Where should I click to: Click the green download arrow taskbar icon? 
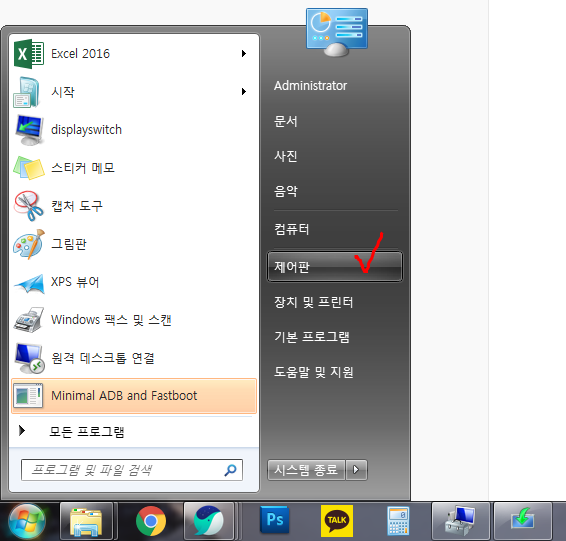click(x=522, y=521)
